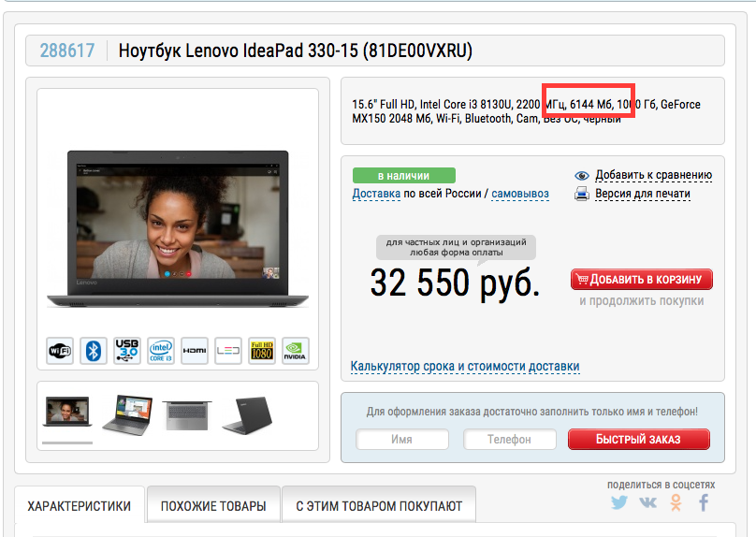Select third thumbnail showing keyboard top view
The height and width of the screenshot is (537, 756).
click(x=187, y=415)
